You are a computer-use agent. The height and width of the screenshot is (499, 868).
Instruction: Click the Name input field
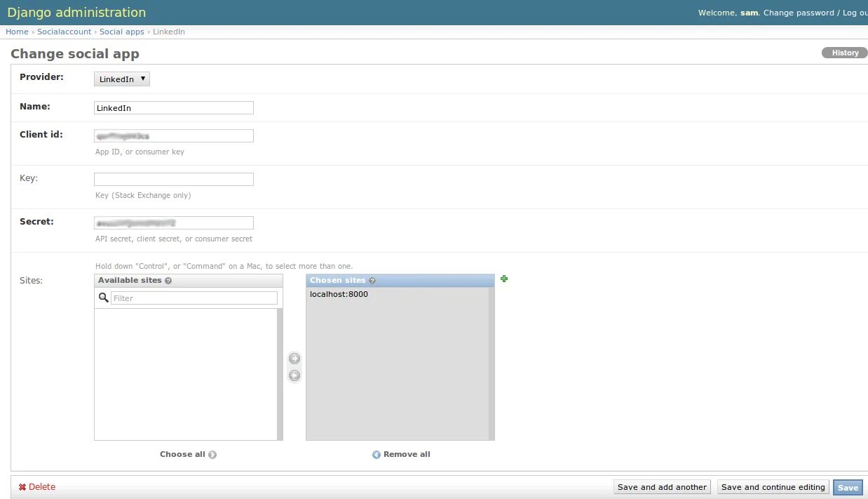click(174, 108)
